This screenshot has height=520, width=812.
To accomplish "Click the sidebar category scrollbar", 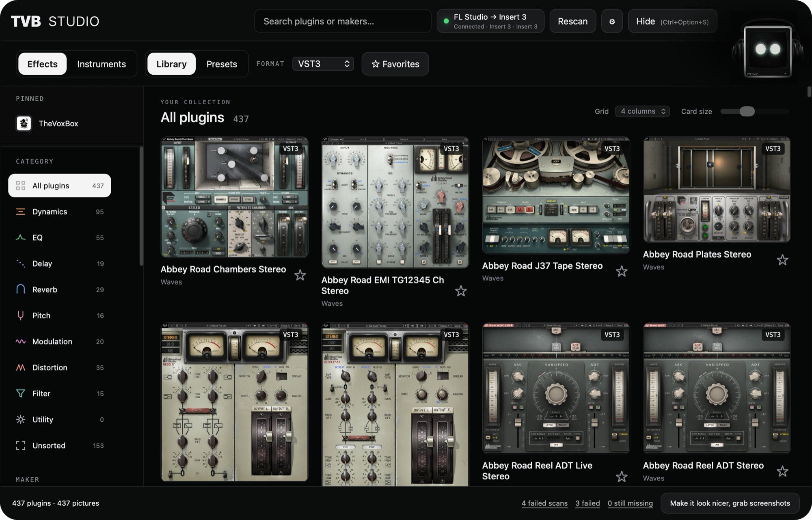I will click(x=141, y=206).
